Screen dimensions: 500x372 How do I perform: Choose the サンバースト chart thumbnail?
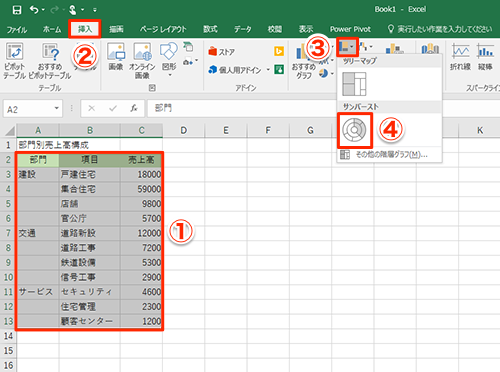click(x=354, y=130)
